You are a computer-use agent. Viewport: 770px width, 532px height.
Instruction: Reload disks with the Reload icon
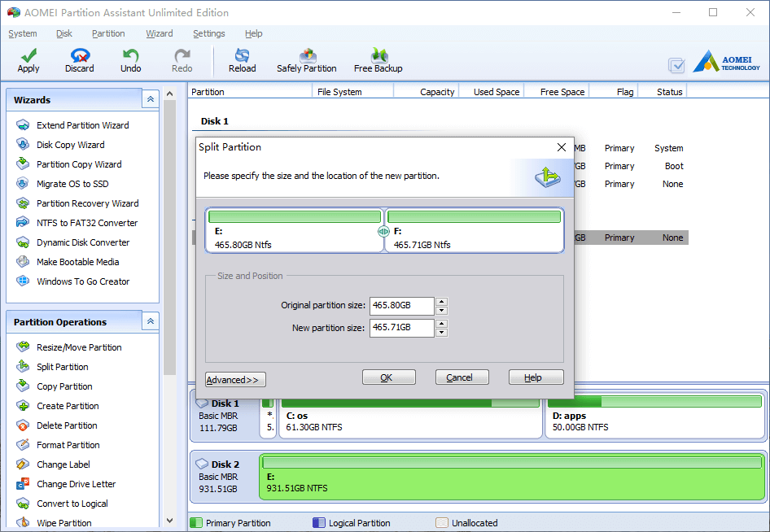(242, 55)
